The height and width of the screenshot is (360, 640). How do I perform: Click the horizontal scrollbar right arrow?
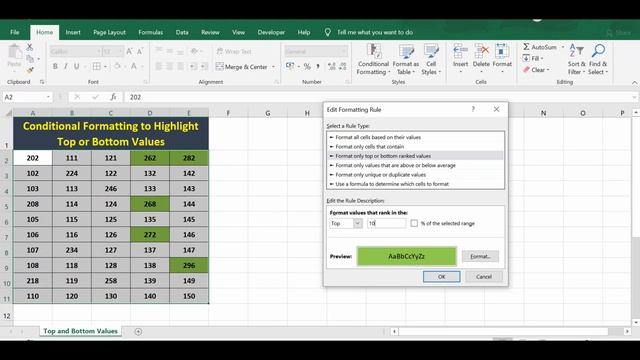[627, 331]
